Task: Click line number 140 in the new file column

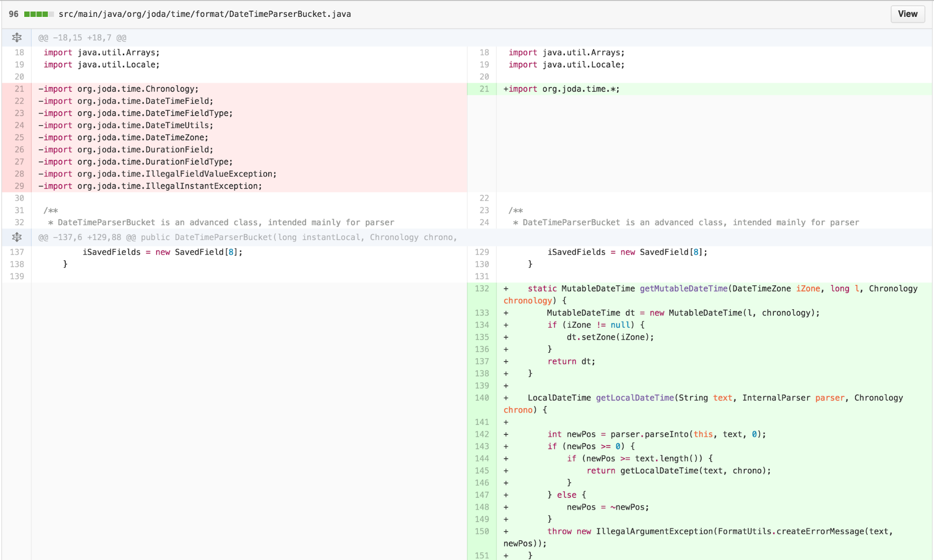Action: (482, 398)
